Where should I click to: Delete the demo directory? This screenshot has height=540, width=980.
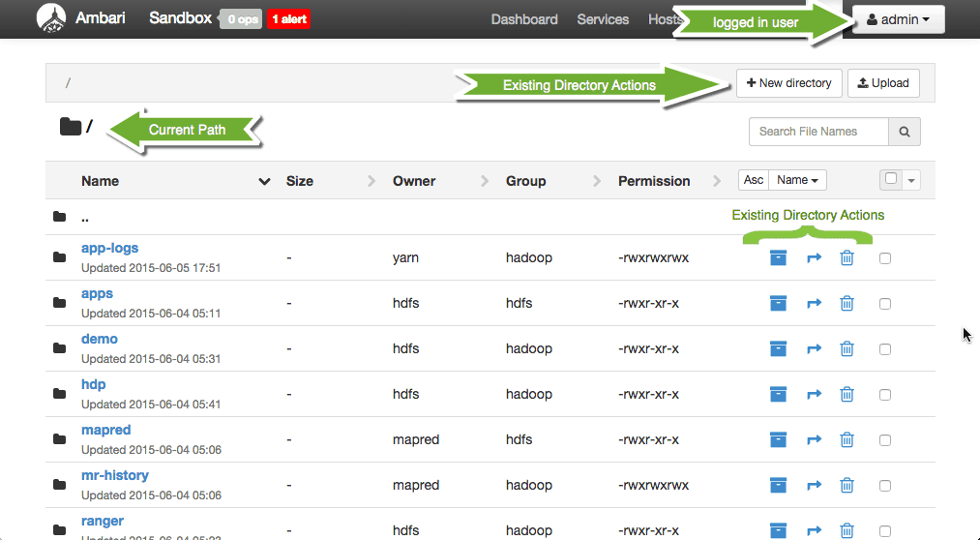[x=846, y=348]
